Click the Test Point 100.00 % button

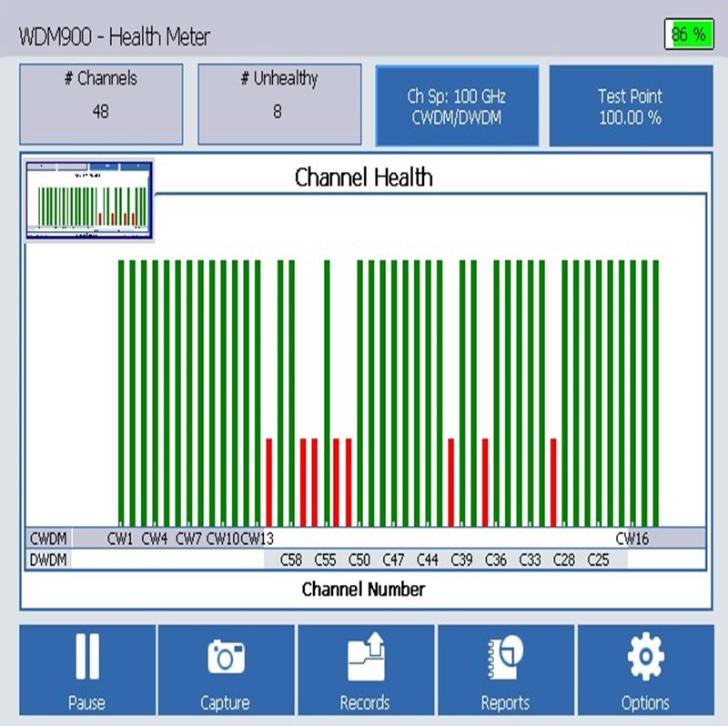[x=630, y=106]
